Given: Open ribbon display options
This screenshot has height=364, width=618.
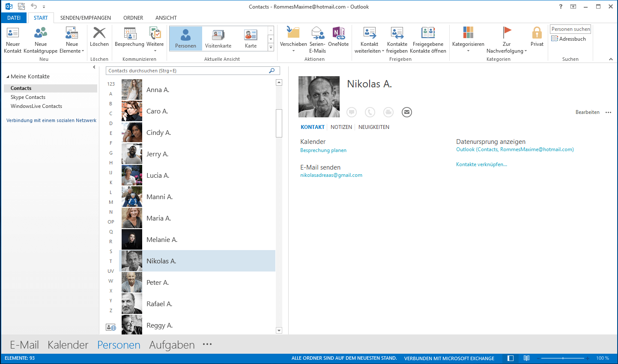Looking at the screenshot, I should (x=573, y=6).
